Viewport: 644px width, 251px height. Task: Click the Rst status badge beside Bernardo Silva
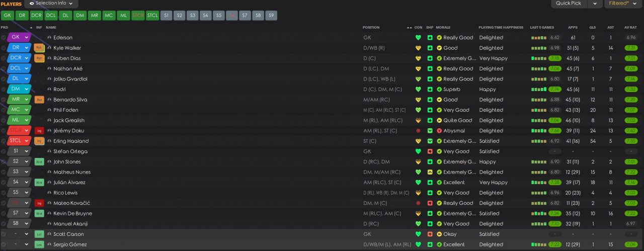click(39, 100)
